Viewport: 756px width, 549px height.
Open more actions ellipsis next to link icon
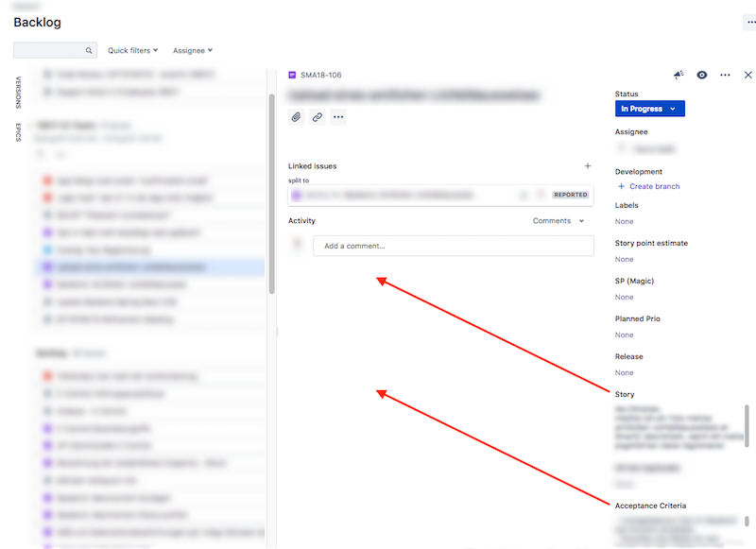[338, 117]
